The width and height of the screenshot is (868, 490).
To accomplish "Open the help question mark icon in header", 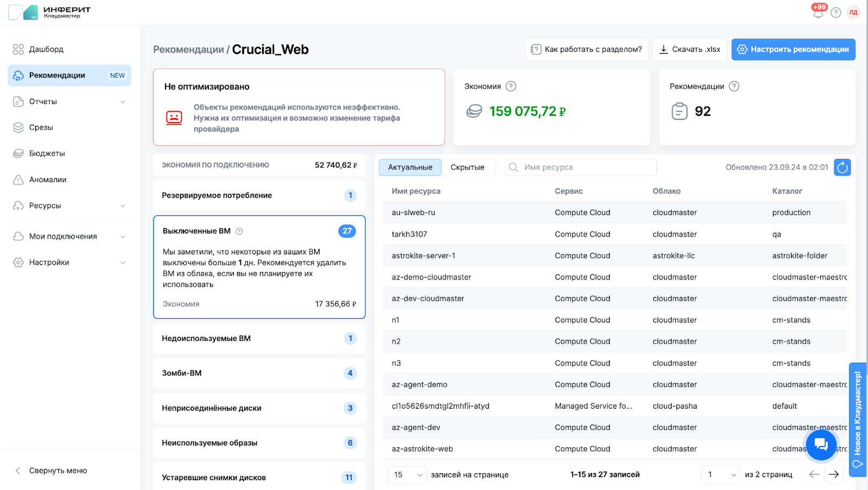I will click(836, 12).
